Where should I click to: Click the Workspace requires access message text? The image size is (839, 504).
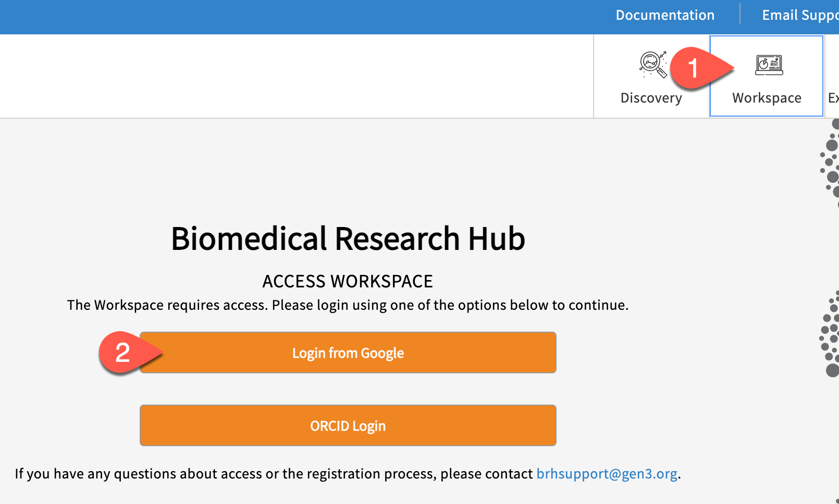click(x=348, y=305)
